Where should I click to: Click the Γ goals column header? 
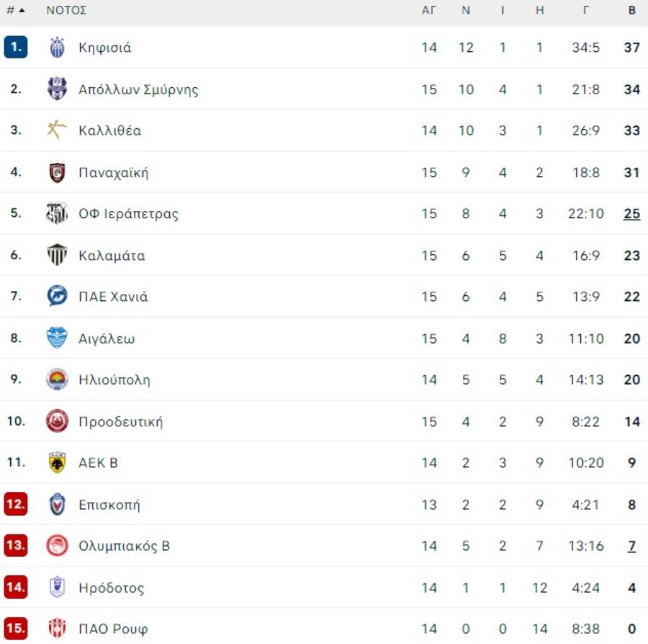(585, 10)
